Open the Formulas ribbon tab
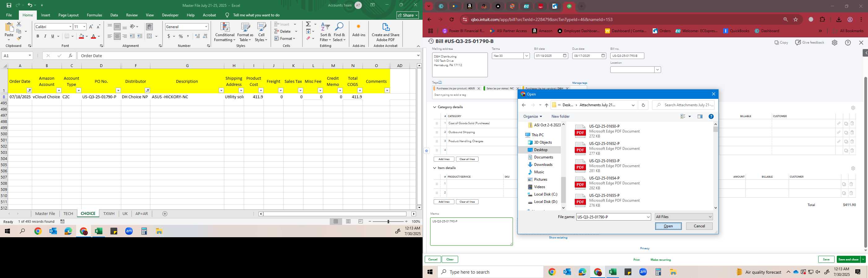 (x=94, y=15)
